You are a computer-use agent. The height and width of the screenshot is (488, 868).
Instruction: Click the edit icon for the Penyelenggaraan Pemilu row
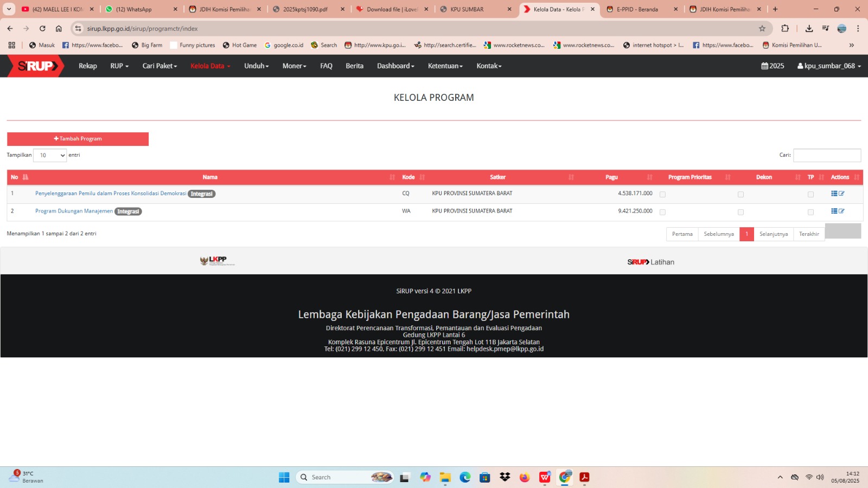click(x=841, y=194)
